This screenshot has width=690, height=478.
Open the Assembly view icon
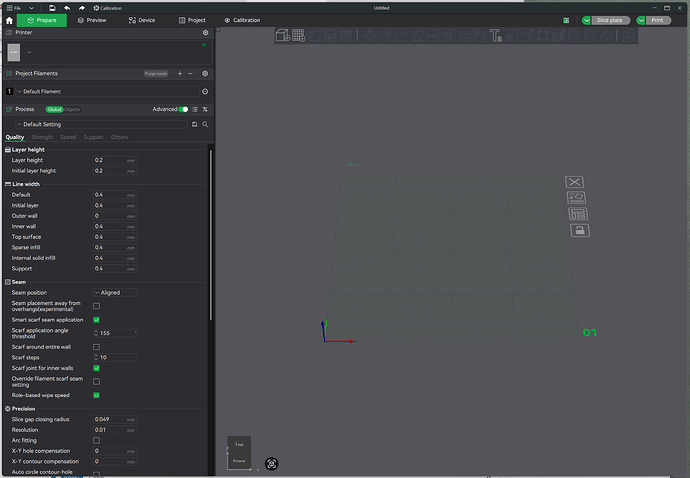pyautogui.click(x=629, y=35)
